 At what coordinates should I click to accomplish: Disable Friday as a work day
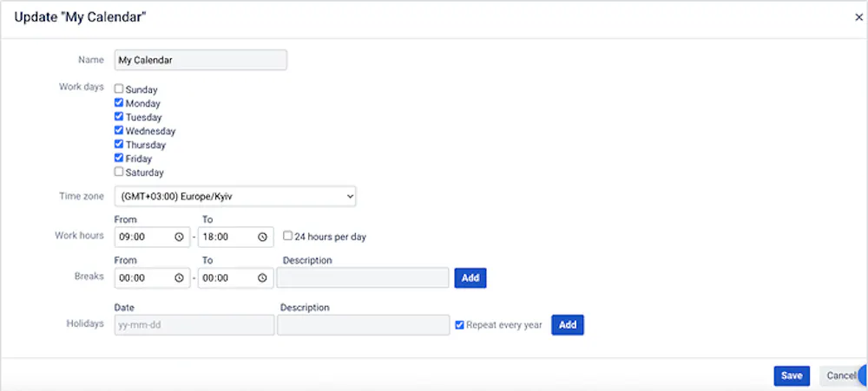coord(120,159)
